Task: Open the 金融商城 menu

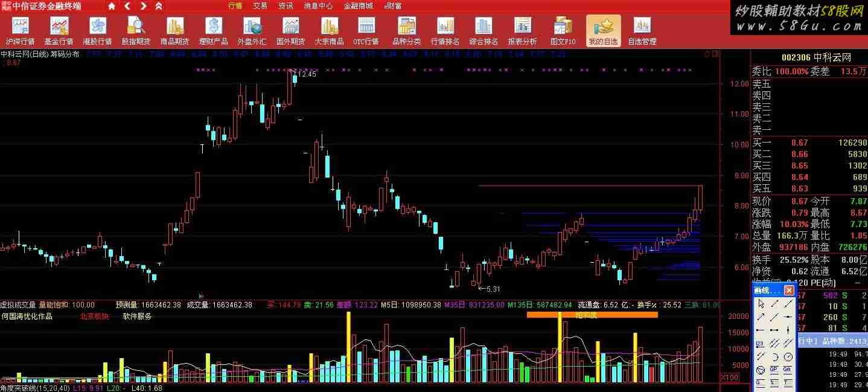Action: (x=359, y=6)
